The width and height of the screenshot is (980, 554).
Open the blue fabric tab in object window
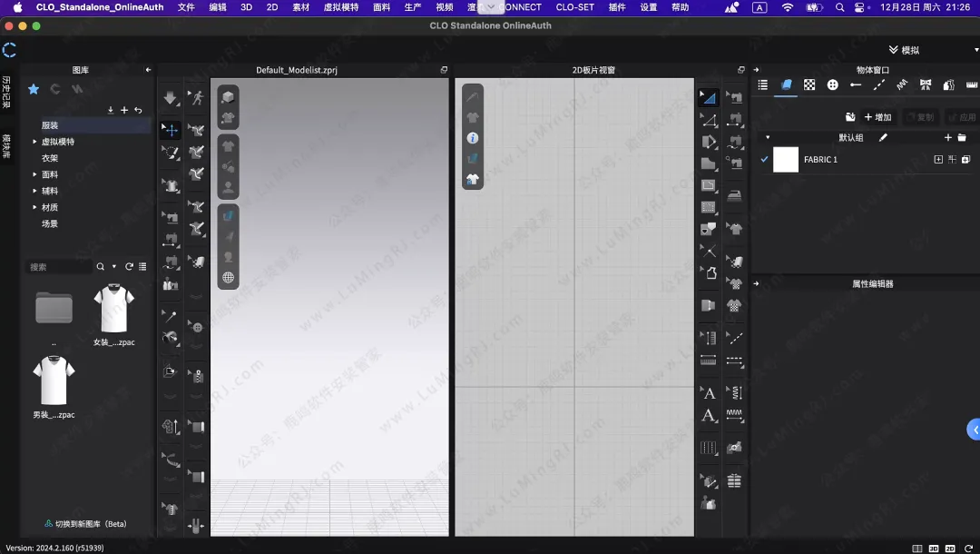pyautogui.click(x=786, y=84)
